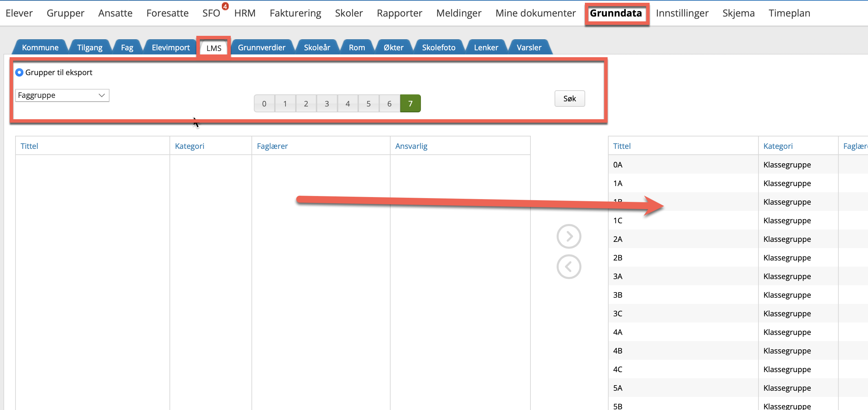Sort right table by Kategori header

point(778,146)
